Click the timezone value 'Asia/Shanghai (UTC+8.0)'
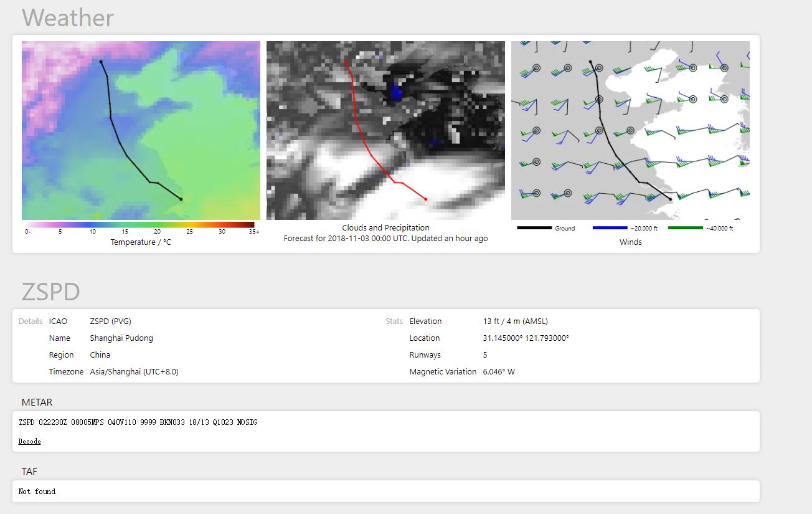 (134, 372)
